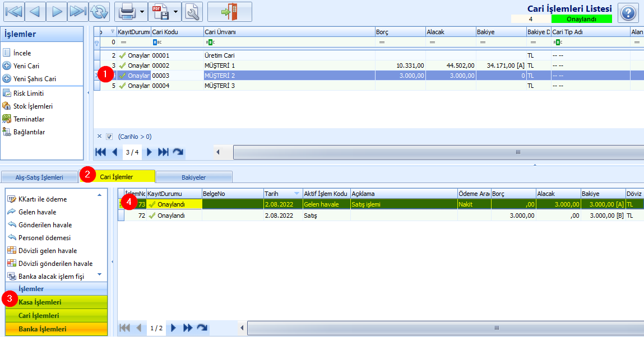Viewport: 644px width, 337px height.
Task: Refresh the upper grid via navigator
Action: (178, 152)
